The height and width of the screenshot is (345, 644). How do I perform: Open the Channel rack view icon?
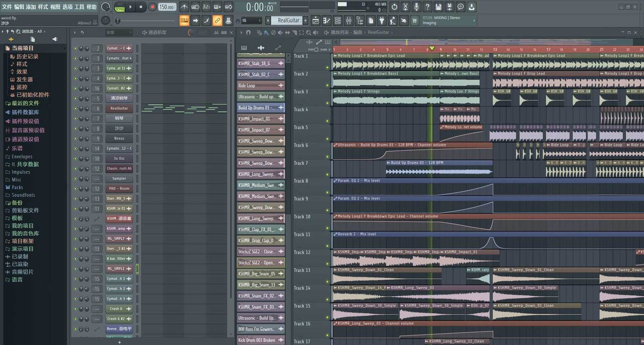tap(338, 20)
